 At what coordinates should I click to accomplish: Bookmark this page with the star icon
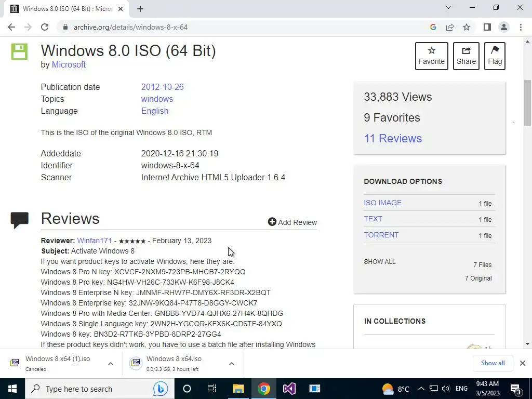click(x=467, y=27)
